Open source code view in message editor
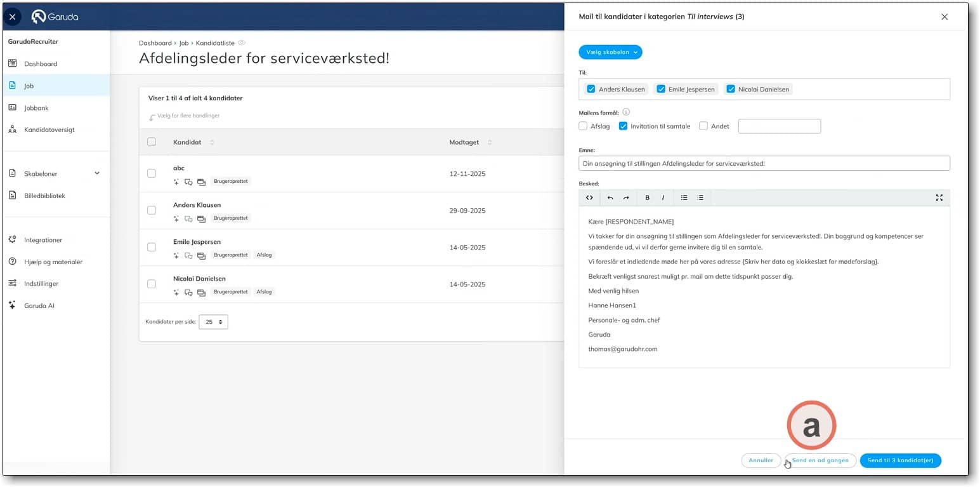 point(589,197)
